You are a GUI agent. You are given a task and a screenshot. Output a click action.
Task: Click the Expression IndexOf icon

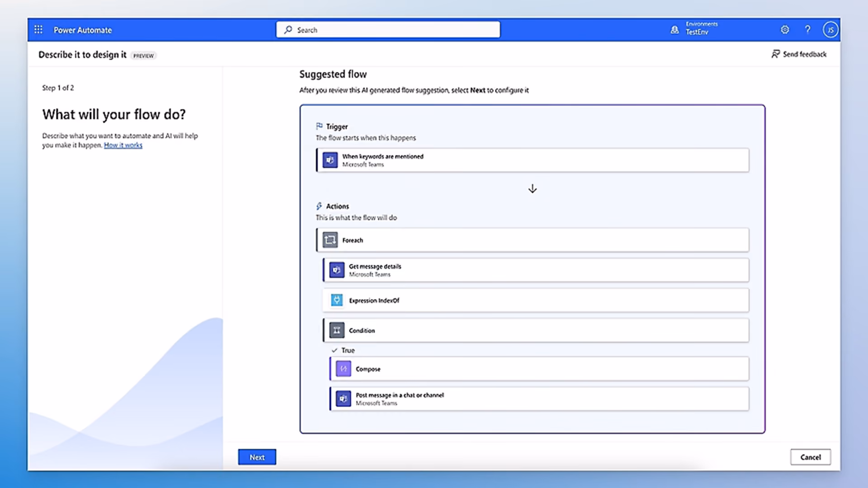337,300
